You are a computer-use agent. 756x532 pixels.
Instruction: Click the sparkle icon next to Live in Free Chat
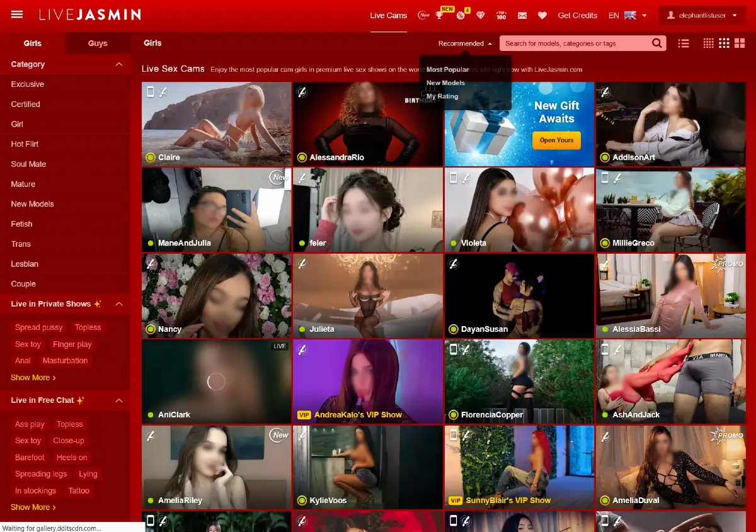[x=80, y=400]
